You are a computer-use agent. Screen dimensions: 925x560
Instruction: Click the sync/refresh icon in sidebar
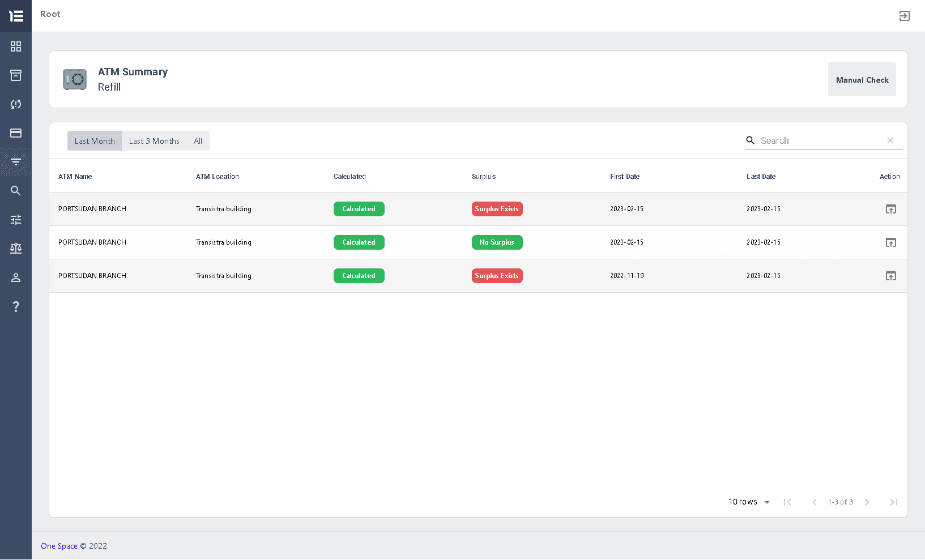point(15,104)
